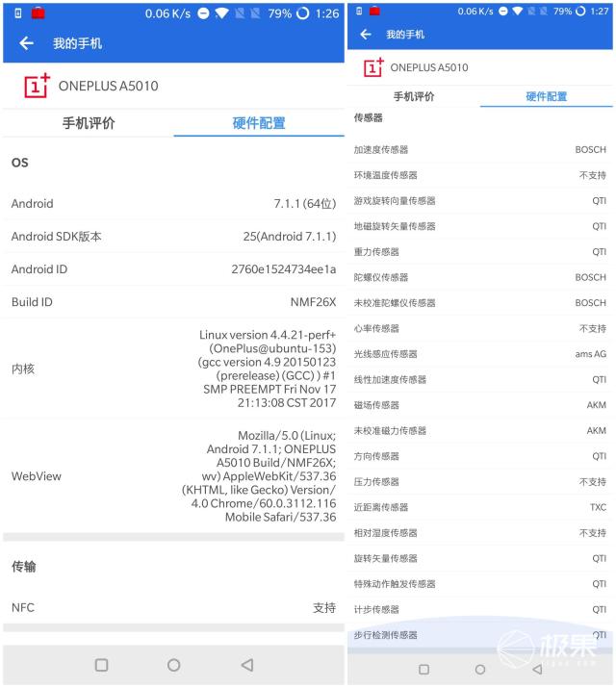The height and width of the screenshot is (688, 616).
Task: Tap the Android ID row
Action: click(x=173, y=268)
